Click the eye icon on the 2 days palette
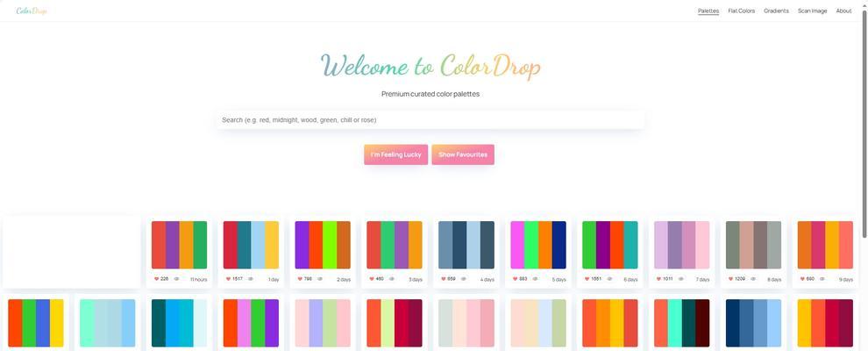Image resolution: width=868 pixels, height=351 pixels. (320, 279)
